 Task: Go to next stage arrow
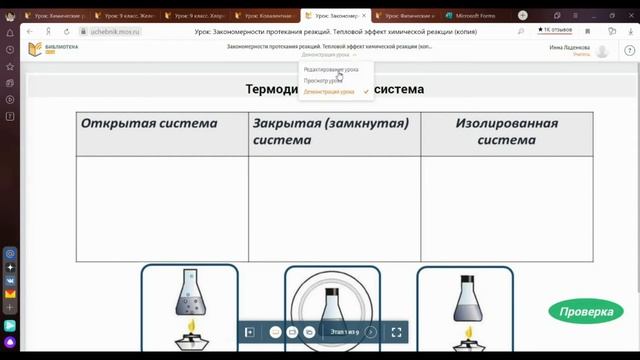coord(371,332)
